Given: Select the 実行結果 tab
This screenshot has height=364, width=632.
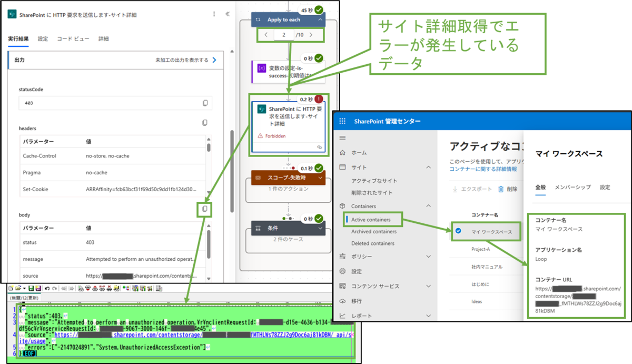Looking at the screenshot, I should [19, 39].
